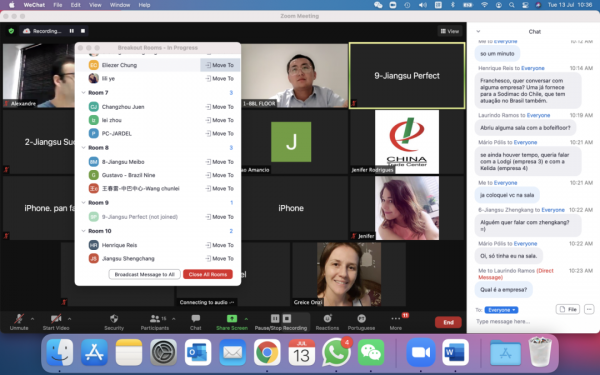Collapse the Room 7 group

[83, 93]
